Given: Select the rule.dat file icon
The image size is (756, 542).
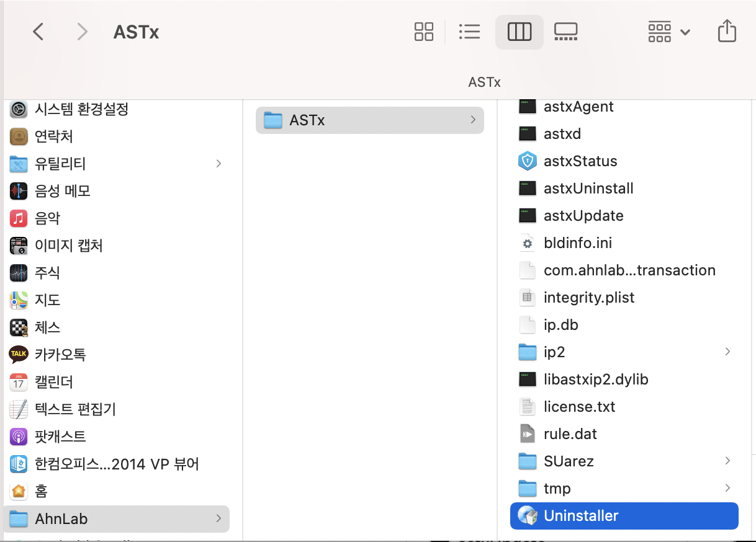Looking at the screenshot, I should point(527,434).
